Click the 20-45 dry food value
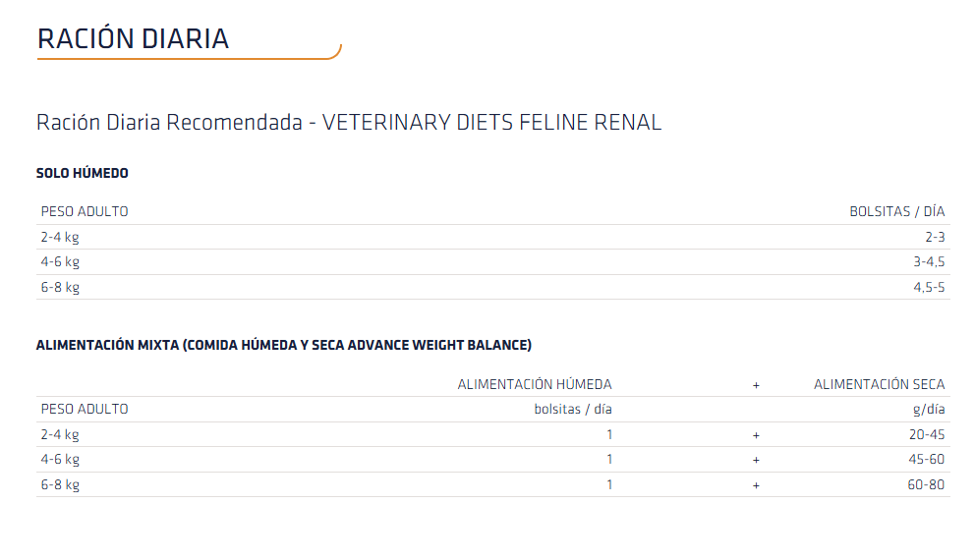 pyautogui.click(x=929, y=434)
